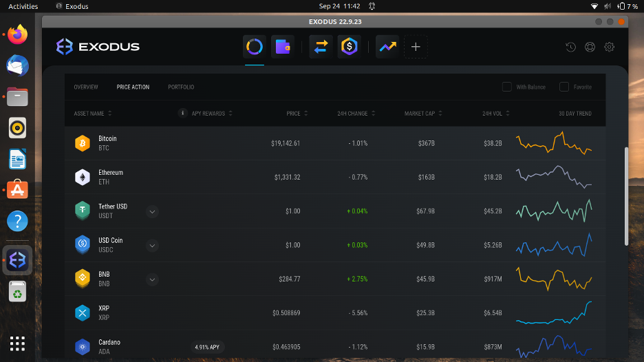Open Rhythmbox from the dock
Viewport: 644px width, 362px height.
[x=17, y=128]
